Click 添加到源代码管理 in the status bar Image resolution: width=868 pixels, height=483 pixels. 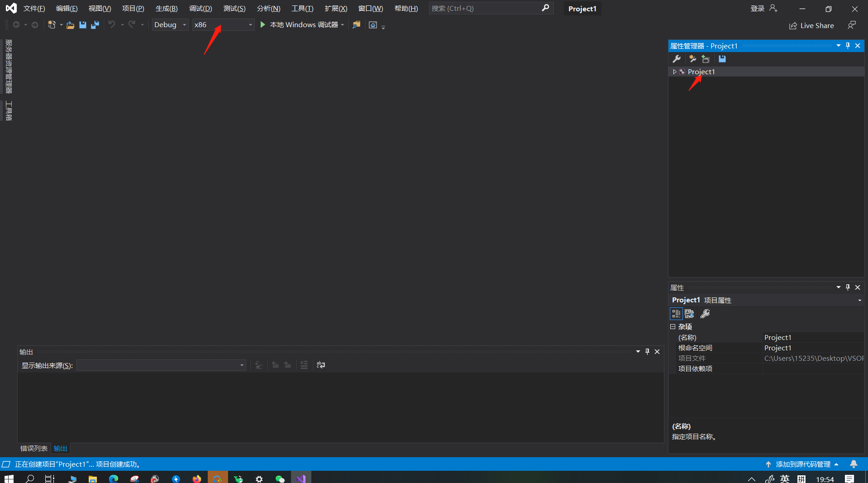point(803,464)
